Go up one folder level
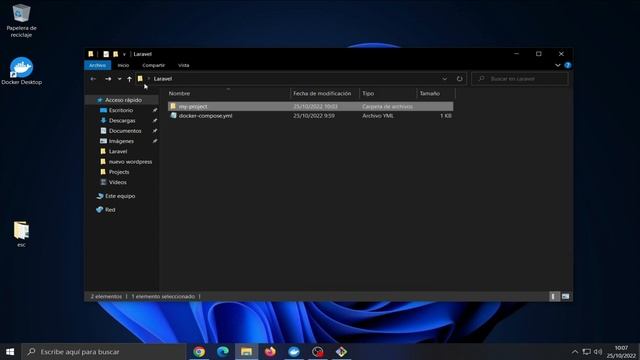 [x=129, y=79]
